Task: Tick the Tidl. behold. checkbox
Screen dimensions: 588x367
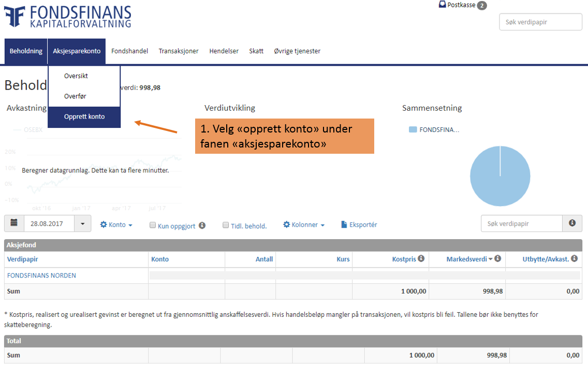Action: [226, 225]
